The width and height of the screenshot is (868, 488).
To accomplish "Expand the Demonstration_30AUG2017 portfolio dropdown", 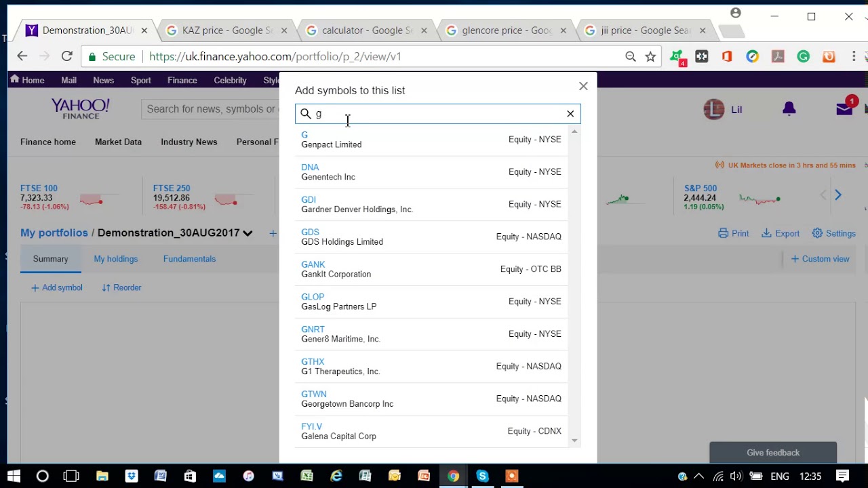I will (x=248, y=232).
